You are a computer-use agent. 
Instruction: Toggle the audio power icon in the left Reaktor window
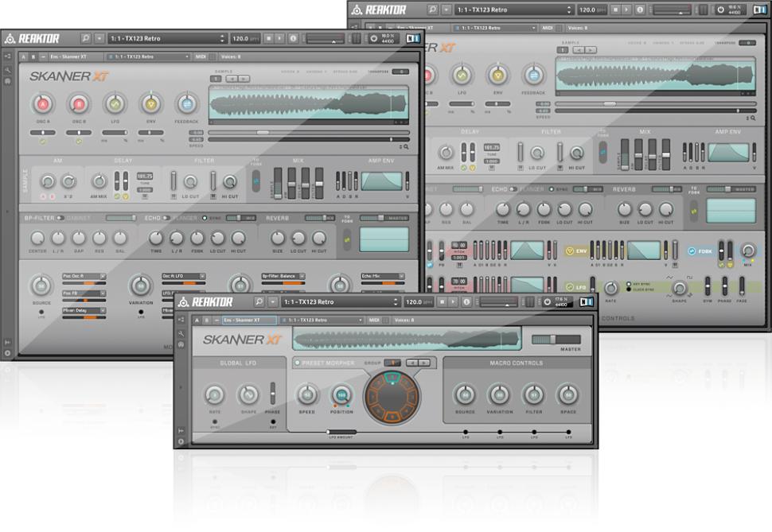374,38
